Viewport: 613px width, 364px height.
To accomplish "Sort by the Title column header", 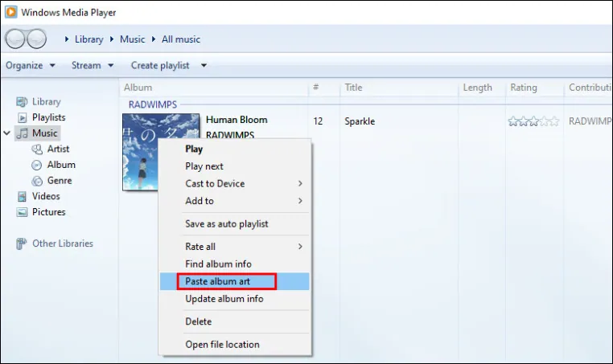I will 399,88.
